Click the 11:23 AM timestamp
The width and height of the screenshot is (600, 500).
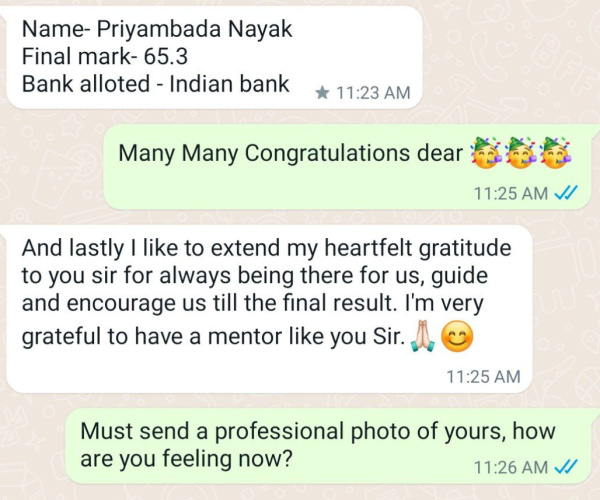point(373,93)
